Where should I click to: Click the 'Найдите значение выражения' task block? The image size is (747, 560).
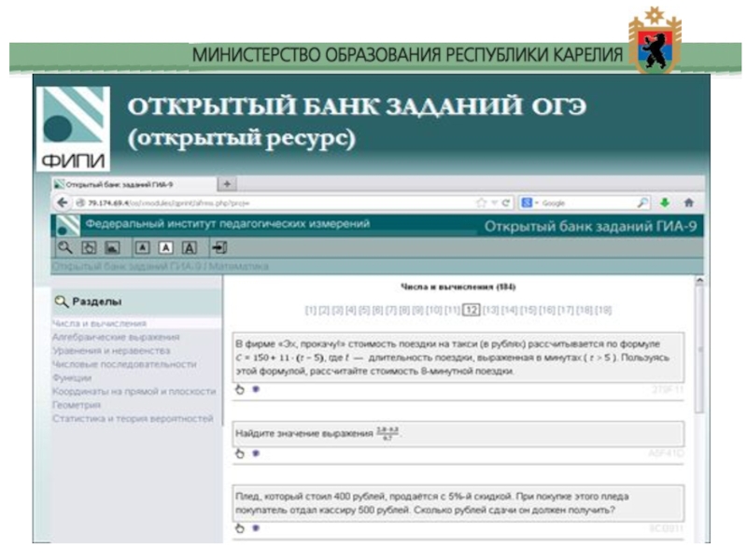point(458,433)
